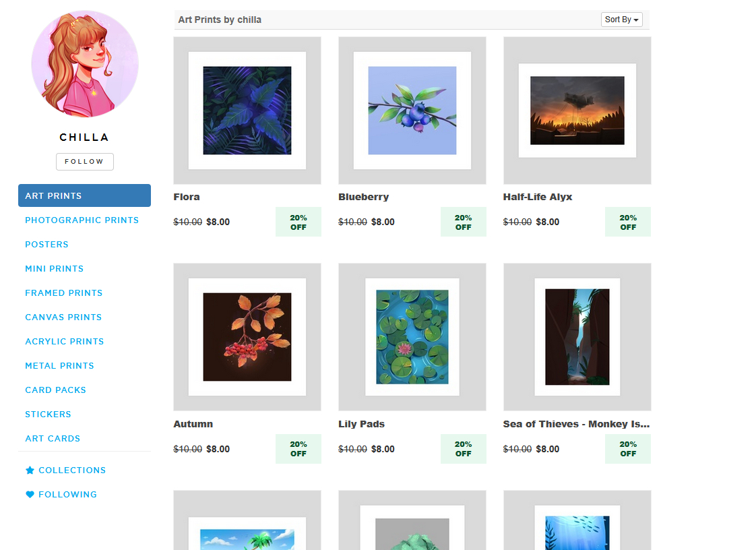This screenshot has height=550, width=756.
Task: Select the Lily Pads print image
Action: click(x=412, y=337)
